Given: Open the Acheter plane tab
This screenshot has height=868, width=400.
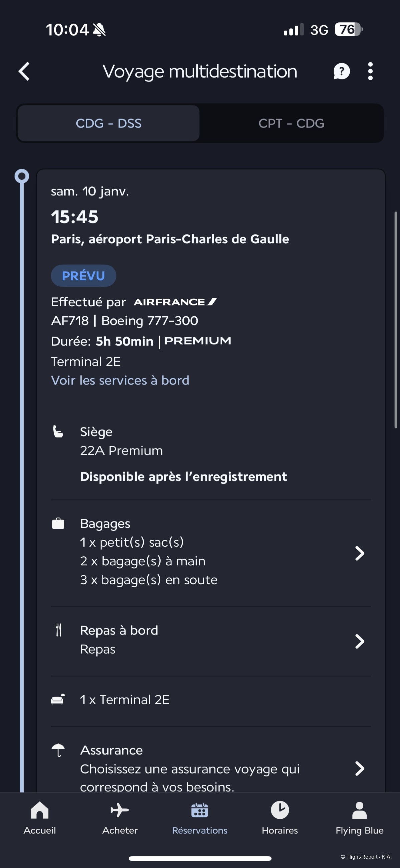Looking at the screenshot, I should 120,817.
